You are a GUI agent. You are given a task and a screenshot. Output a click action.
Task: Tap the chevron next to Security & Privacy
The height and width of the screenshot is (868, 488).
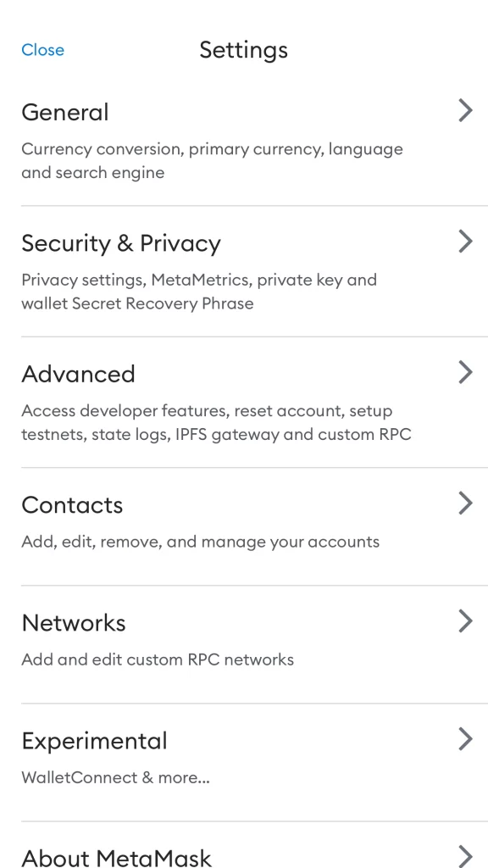466,242
